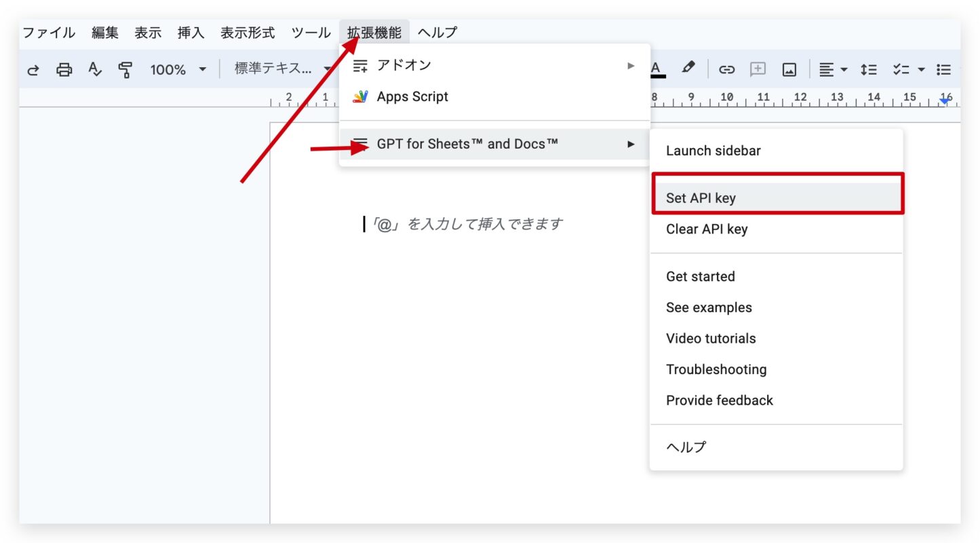The image size is (980, 543).
Task: Click Get started in submenu
Action: [x=776, y=276]
